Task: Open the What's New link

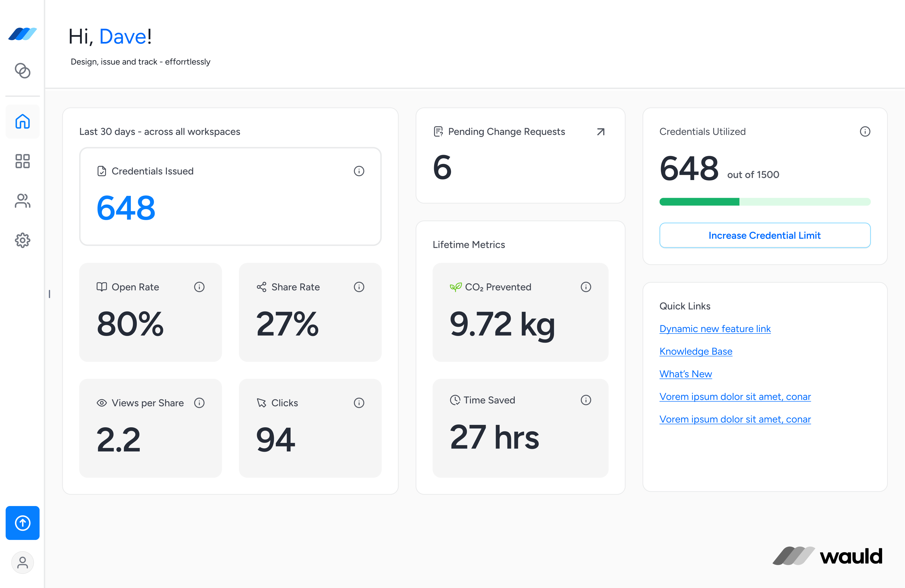Action: tap(685, 374)
